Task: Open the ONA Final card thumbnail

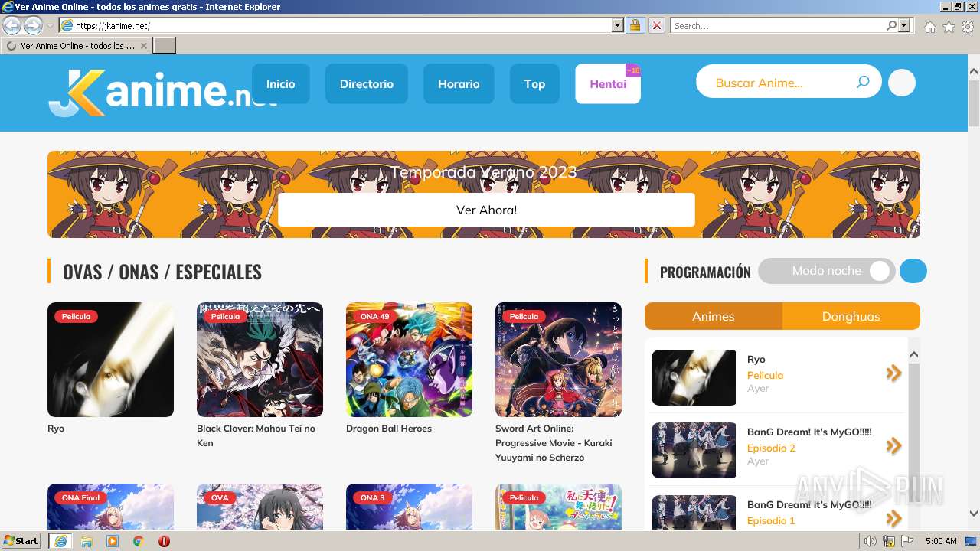Action: click(110, 507)
